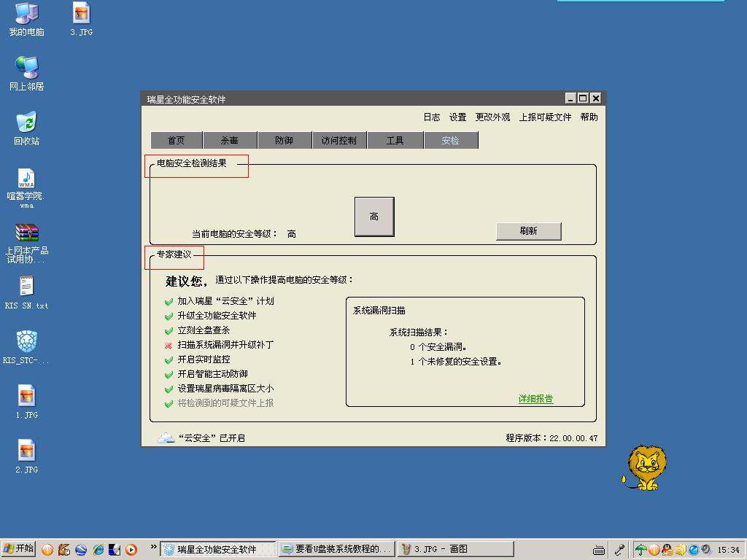Switch to the 杀毒 tab
The image size is (747, 560).
point(230,141)
